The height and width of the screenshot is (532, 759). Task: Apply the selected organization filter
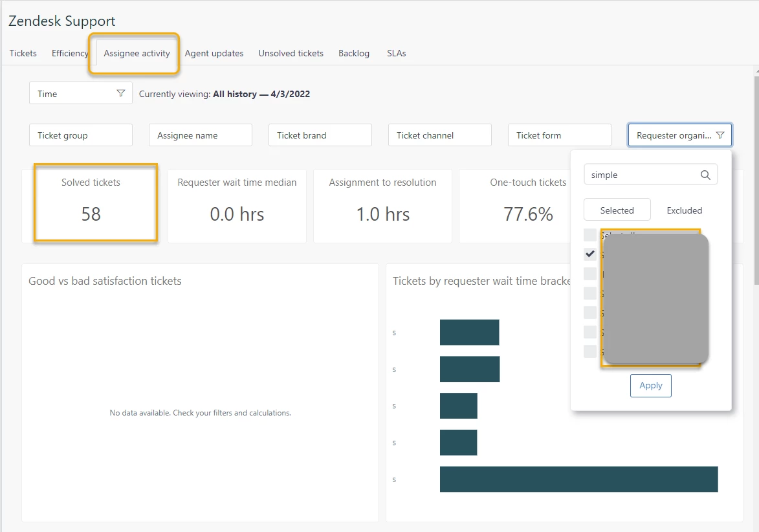[x=650, y=385]
